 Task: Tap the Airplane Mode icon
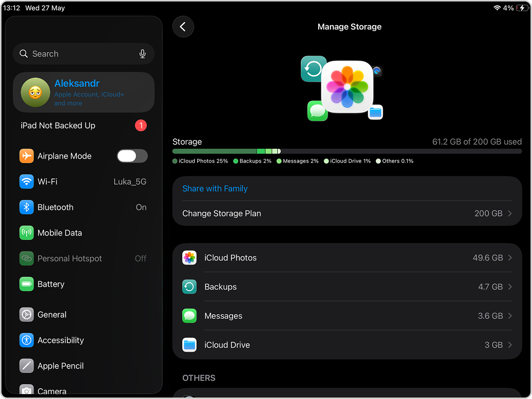pos(27,156)
